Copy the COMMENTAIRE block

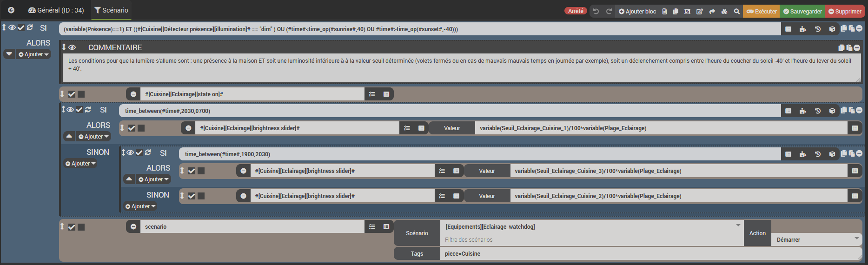(841, 47)
